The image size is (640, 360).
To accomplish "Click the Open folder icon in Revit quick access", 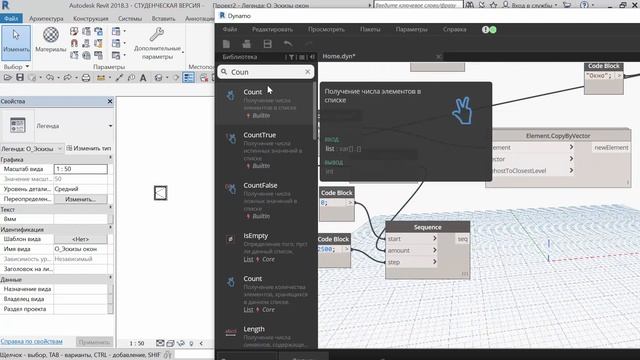I will pos(7,78).
